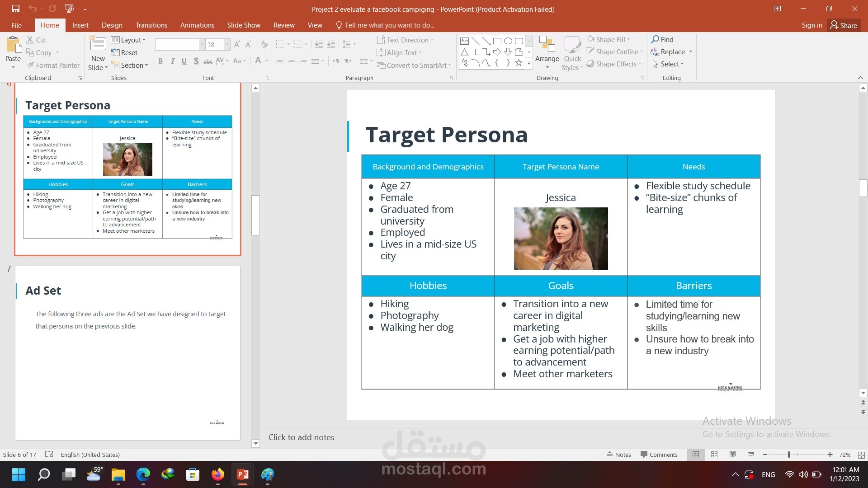Image resolution: width=868 pixels, height=488 pixels.
Task: Open the File menu
Action: pyautogui.click(x=16, y=25)
